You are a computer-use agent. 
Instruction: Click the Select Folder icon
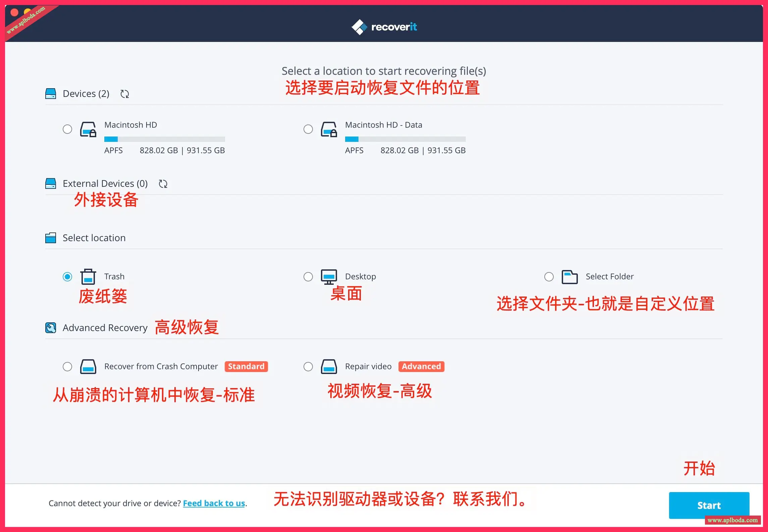point(569,277)
